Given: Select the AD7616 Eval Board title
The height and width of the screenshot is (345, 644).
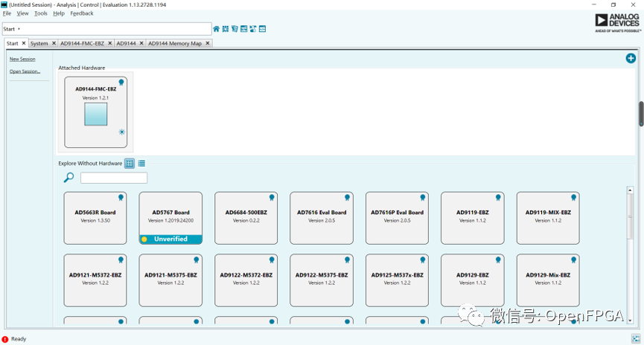Looking at the screenshot, I should coord(322,213).
